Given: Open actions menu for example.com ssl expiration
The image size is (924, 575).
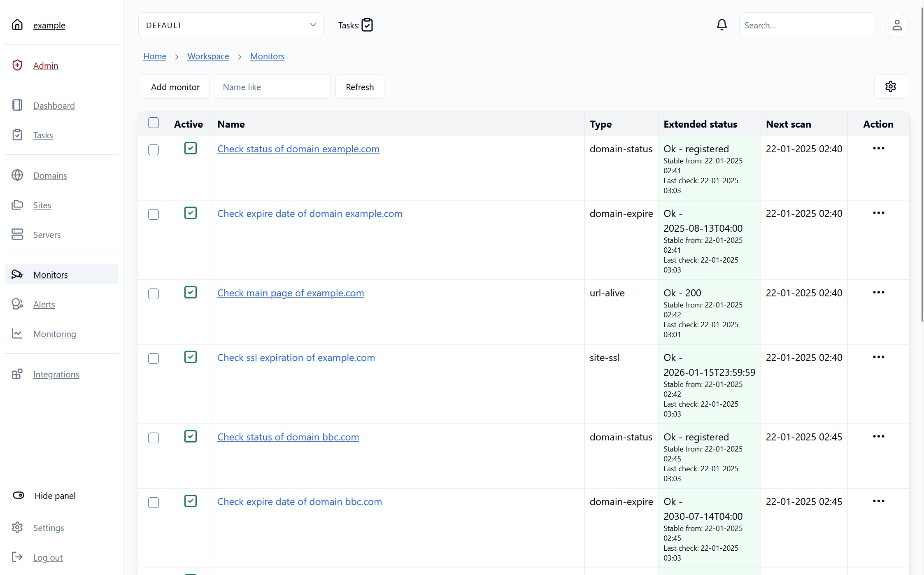Looking at the screenshot, I should pos(879,357).
